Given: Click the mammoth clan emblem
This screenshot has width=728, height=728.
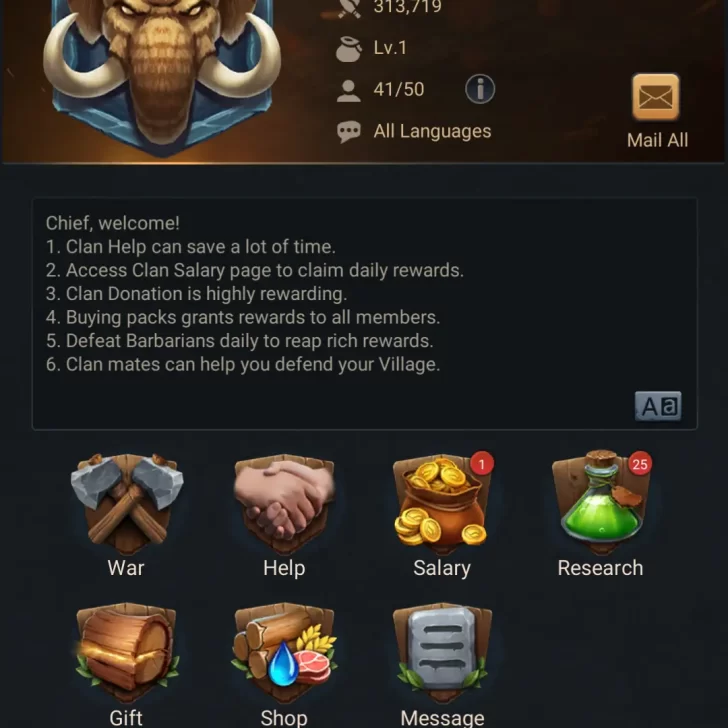Looking at the screenshot, I should click(x=162, y=74).
